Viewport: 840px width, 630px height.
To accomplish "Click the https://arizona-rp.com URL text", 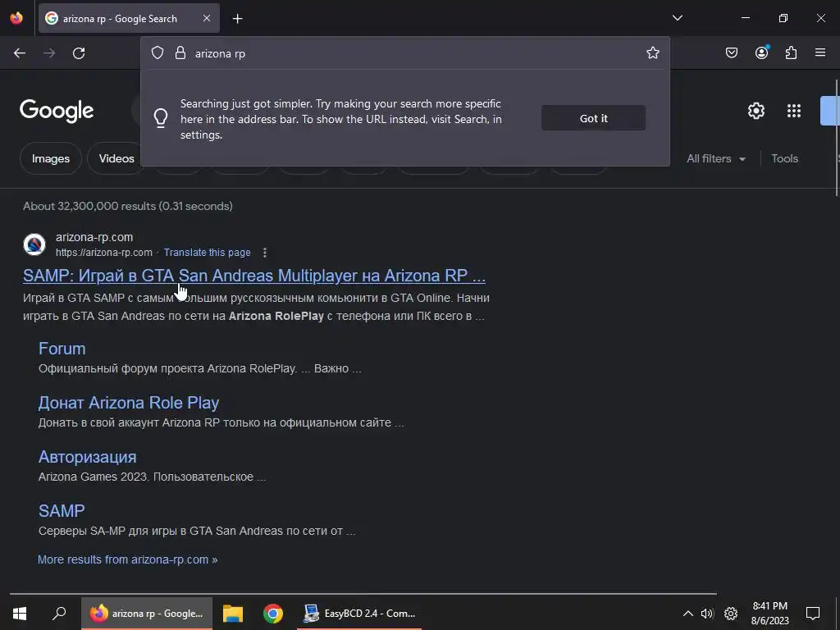I will [104, 253].
